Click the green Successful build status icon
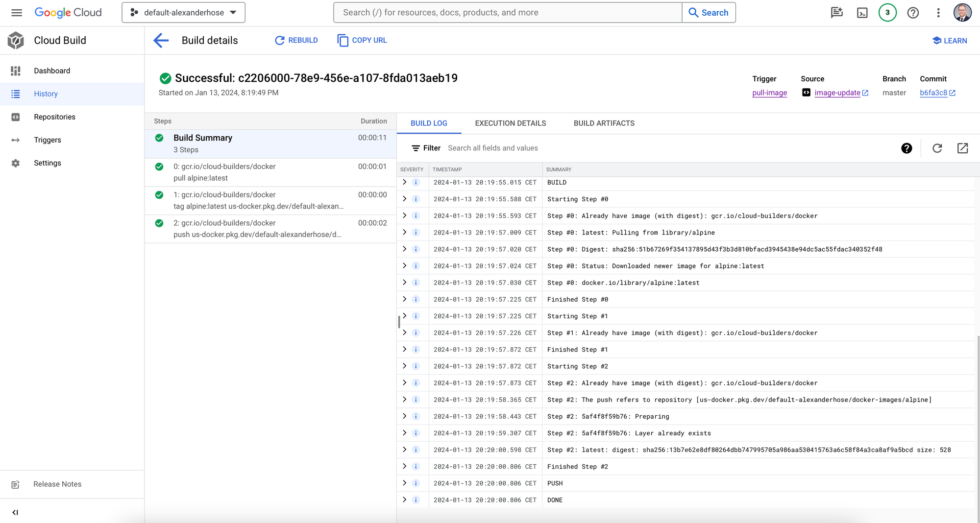Viewport: 980px width, 523px height. [x=166, y=78]
